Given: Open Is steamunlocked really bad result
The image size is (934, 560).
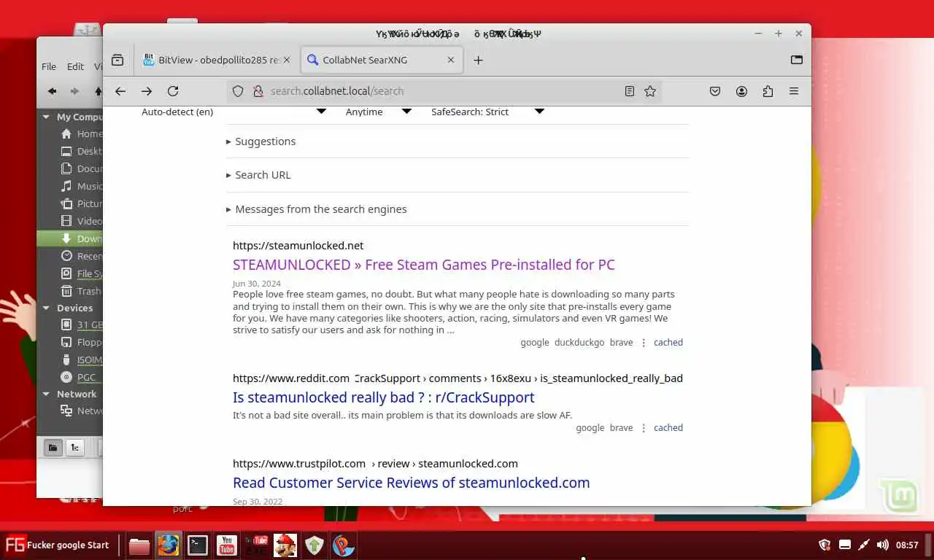Looking at the screenshot, I should coord(384,397).
